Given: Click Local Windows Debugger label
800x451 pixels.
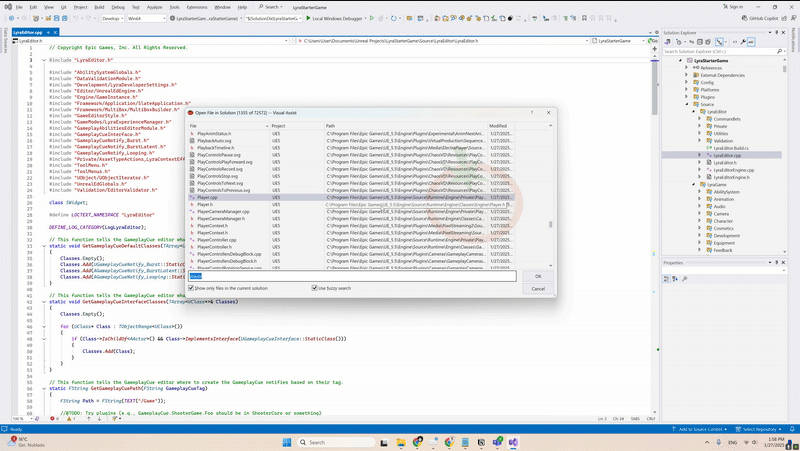Looking at the screenshot, I should click(x=337, y=18).
